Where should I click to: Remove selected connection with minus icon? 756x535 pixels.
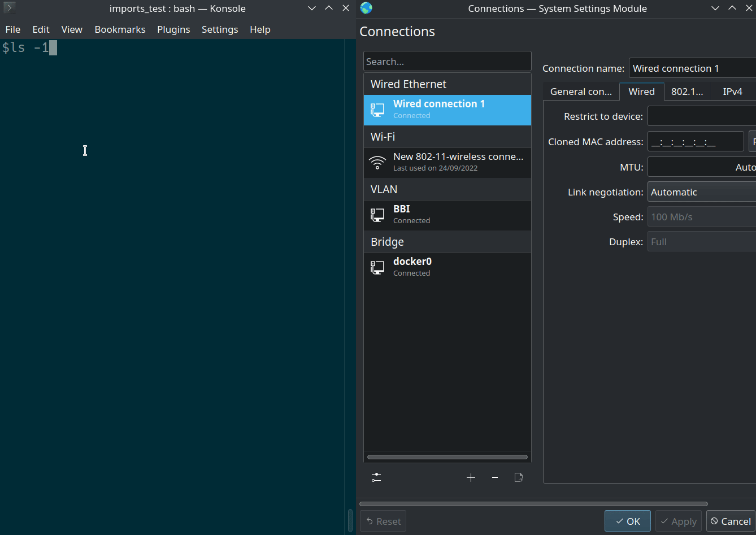495,477
